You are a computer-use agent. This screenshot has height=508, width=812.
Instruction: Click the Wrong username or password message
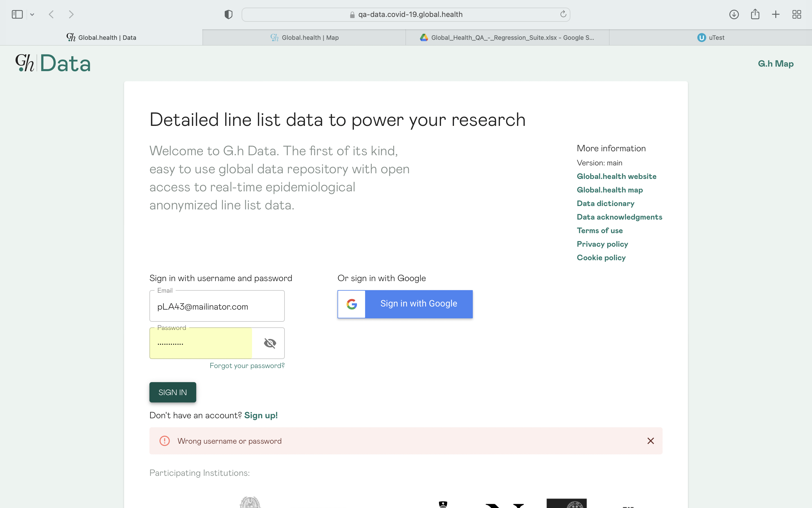coord(230,441)
